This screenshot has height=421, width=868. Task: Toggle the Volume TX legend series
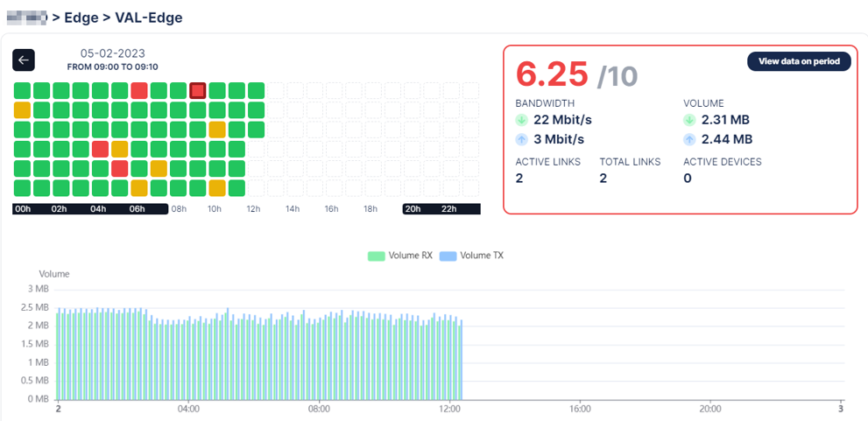471,256
